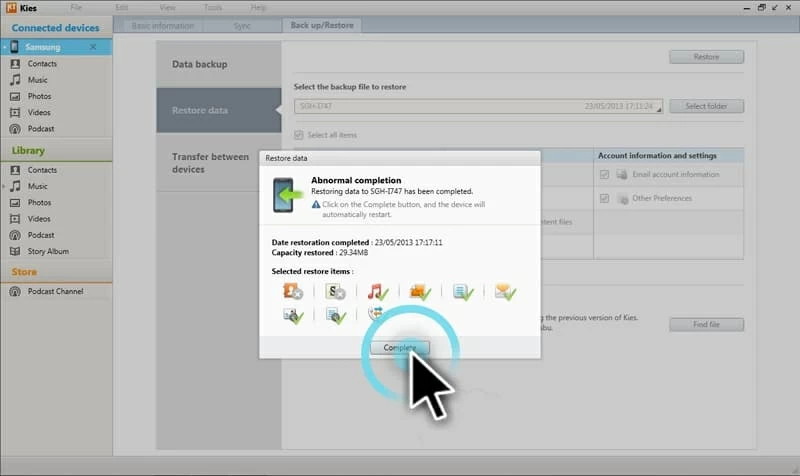Viewport: 800px width, 476px height.
Task: Toggle the Select all items checkbox
Action: (x=299, y=135)
